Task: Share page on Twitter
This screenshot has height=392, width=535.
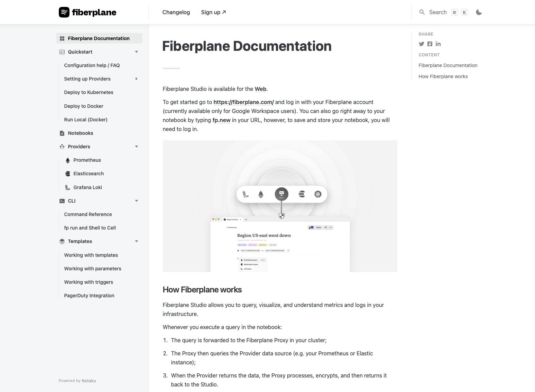Action: click(421, 44)
